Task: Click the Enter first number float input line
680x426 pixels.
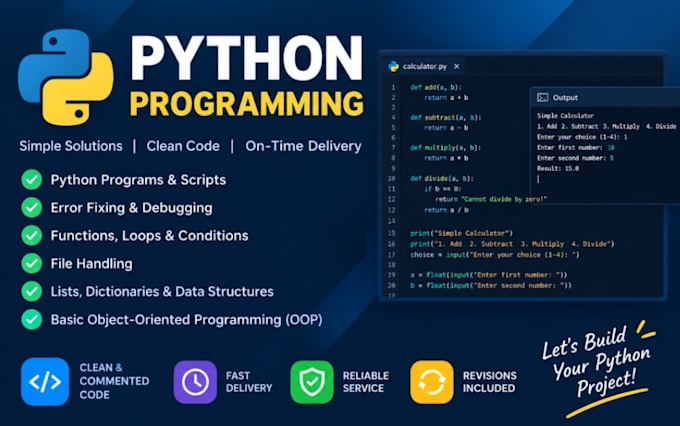Action: click(x=489, y=275)
